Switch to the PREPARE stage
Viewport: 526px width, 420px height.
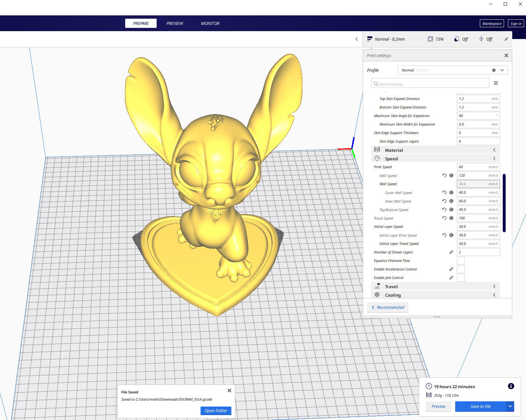pyautogui.click(x=141, y=23)
